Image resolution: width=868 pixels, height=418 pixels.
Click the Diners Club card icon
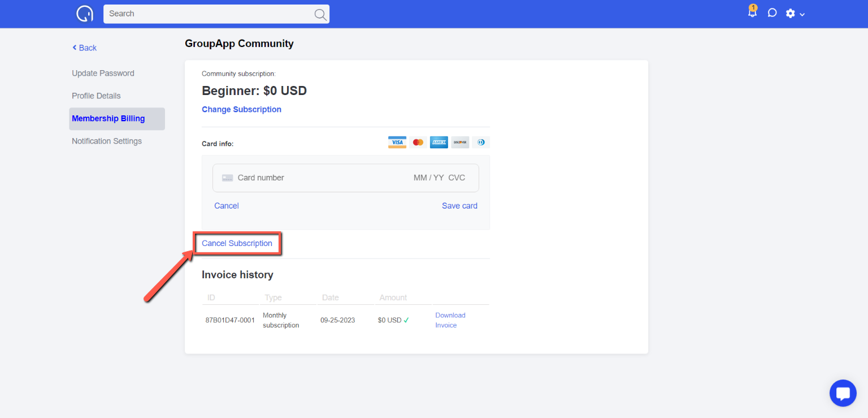coord(481,142)
